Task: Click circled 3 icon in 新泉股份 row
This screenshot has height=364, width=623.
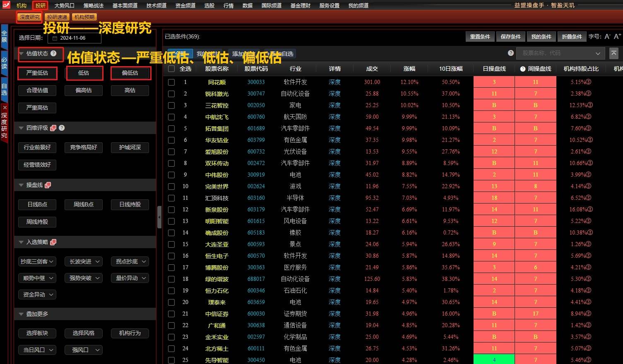Action: 590,209
